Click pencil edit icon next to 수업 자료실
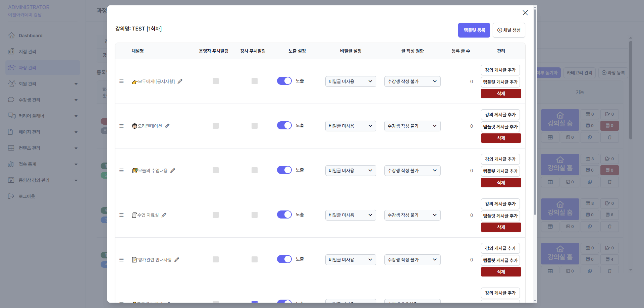This screenshot has height=308, width=644. 164,215
